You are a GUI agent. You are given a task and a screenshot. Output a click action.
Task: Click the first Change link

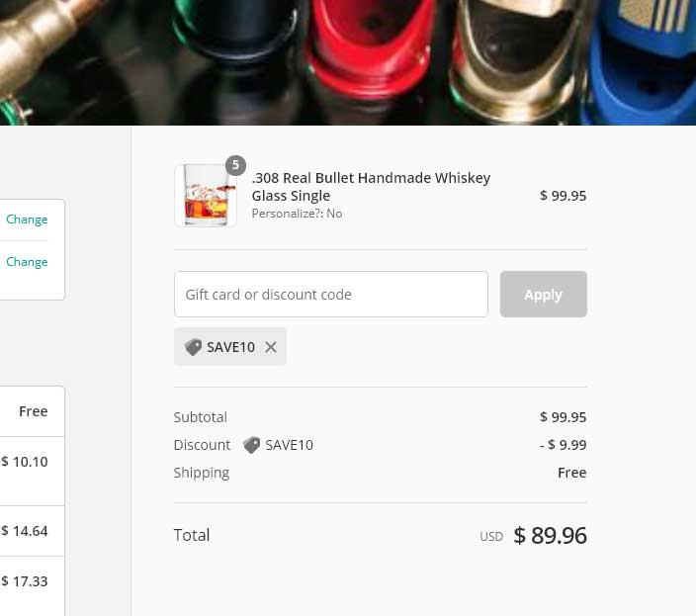coord(27,220)
